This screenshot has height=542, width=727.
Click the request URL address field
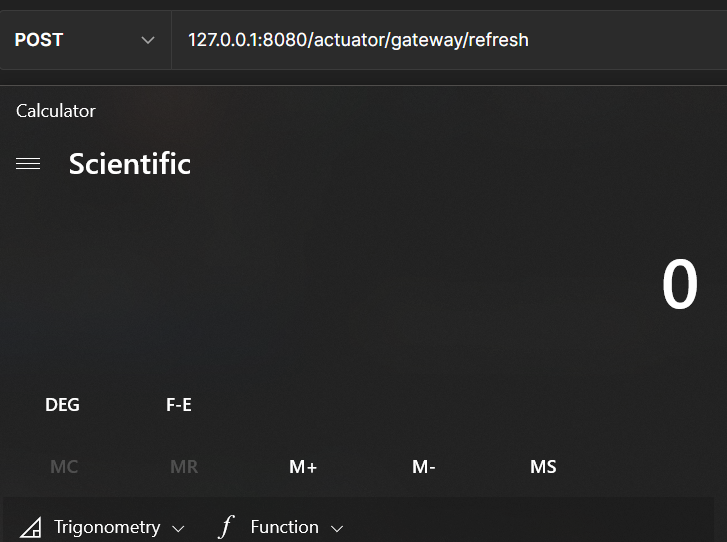pyautogui.click(x=450, y=40)
